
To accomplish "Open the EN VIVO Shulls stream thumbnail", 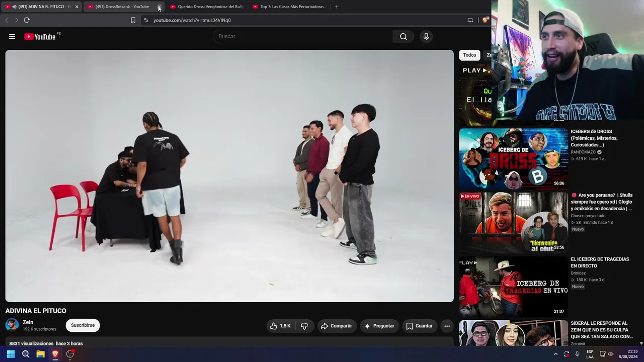I will point(513,222).
